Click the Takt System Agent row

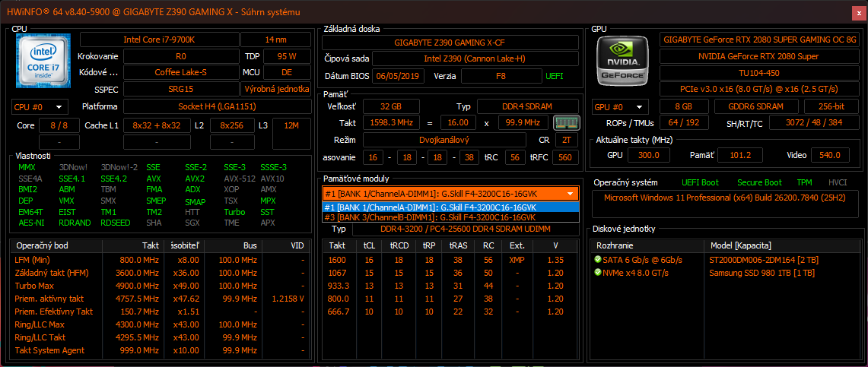(x=158, y=350)
